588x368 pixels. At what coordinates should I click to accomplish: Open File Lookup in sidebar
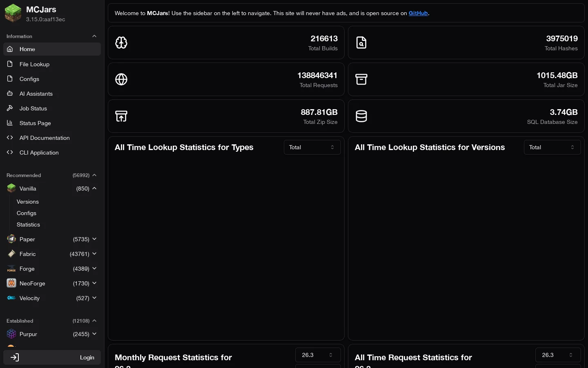tap(52, 64)
